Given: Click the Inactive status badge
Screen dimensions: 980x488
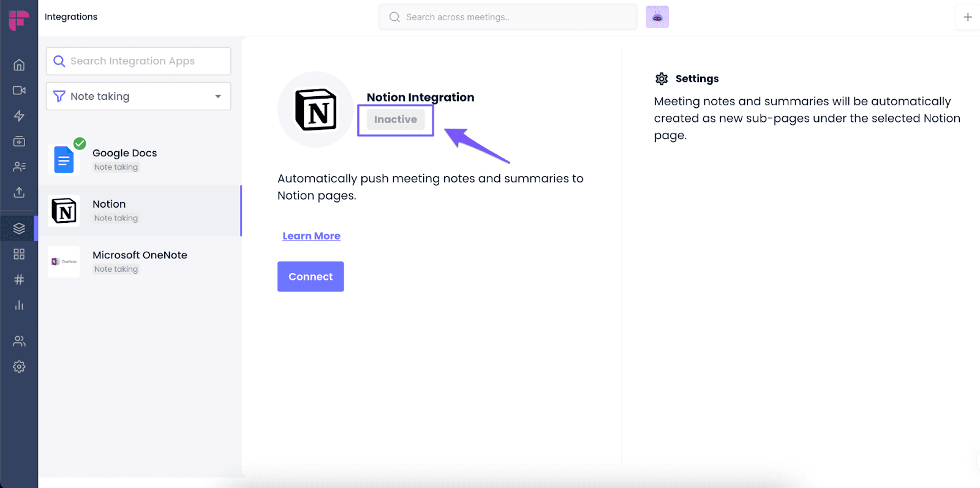Looking at the screenshot, I should (396, 119).
